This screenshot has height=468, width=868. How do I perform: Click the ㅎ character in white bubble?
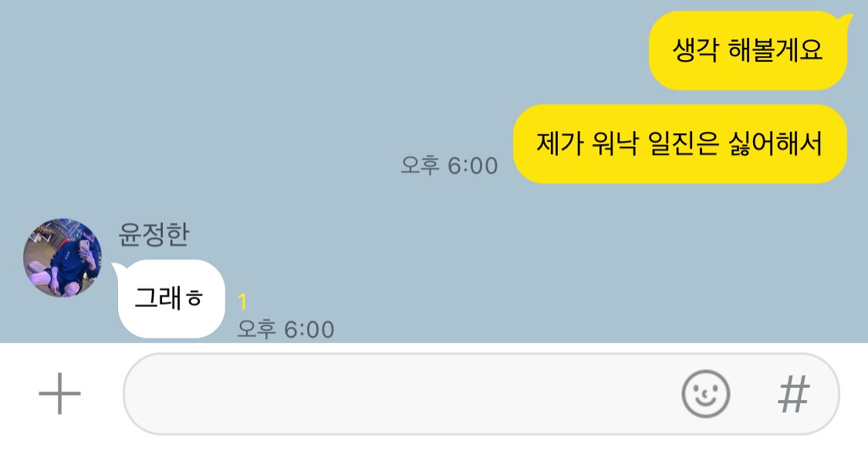(x=194, y=298)
